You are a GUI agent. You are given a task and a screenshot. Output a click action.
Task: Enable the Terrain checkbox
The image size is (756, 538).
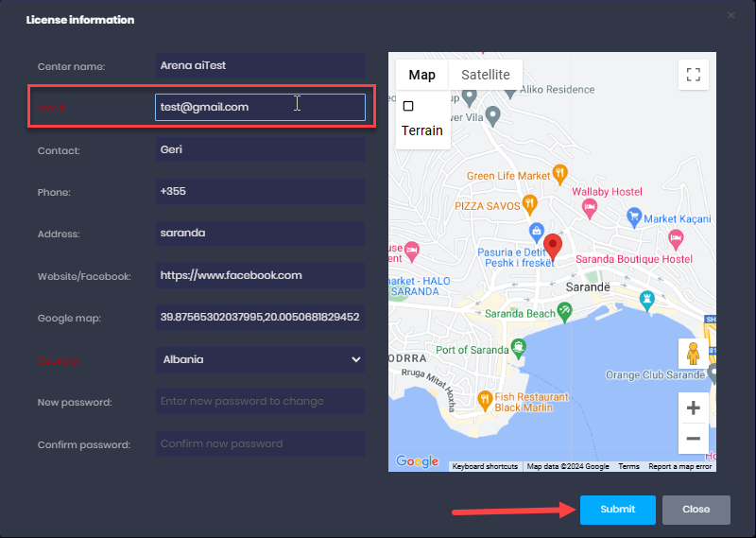(x=408, y=107)
